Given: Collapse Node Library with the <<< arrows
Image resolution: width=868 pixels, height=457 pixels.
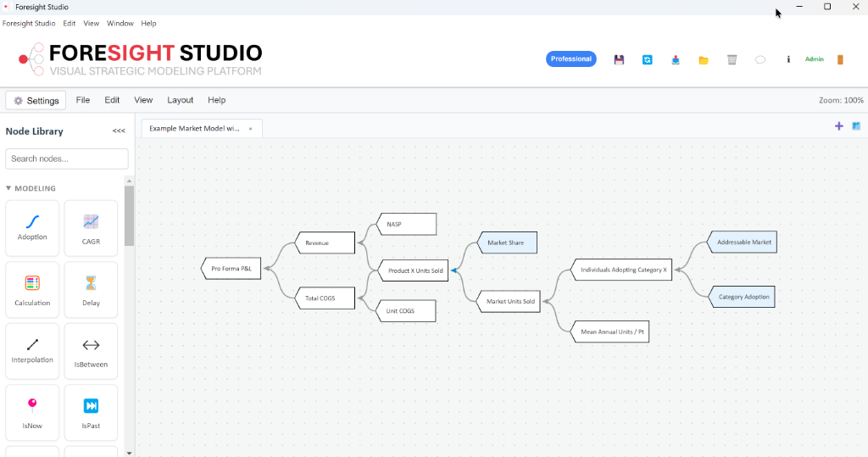Looking at the screenshot, I should 119,131.
